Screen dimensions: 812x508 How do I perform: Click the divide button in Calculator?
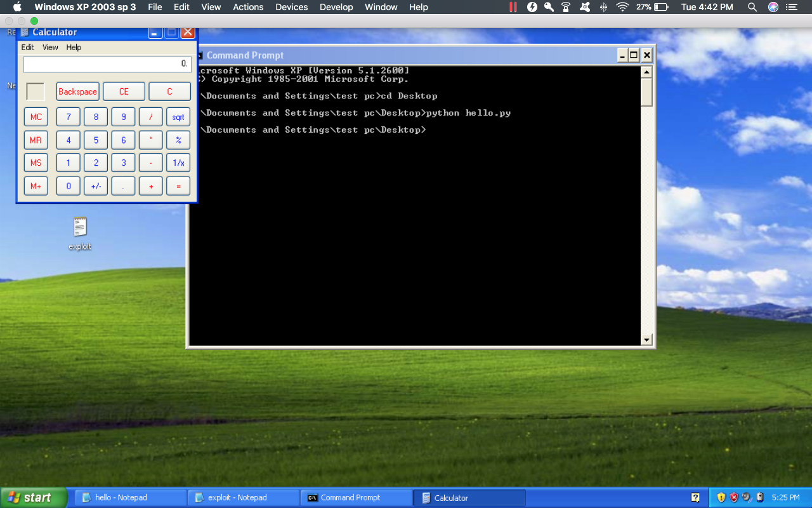pyautogui.click(x=151, y=117)
